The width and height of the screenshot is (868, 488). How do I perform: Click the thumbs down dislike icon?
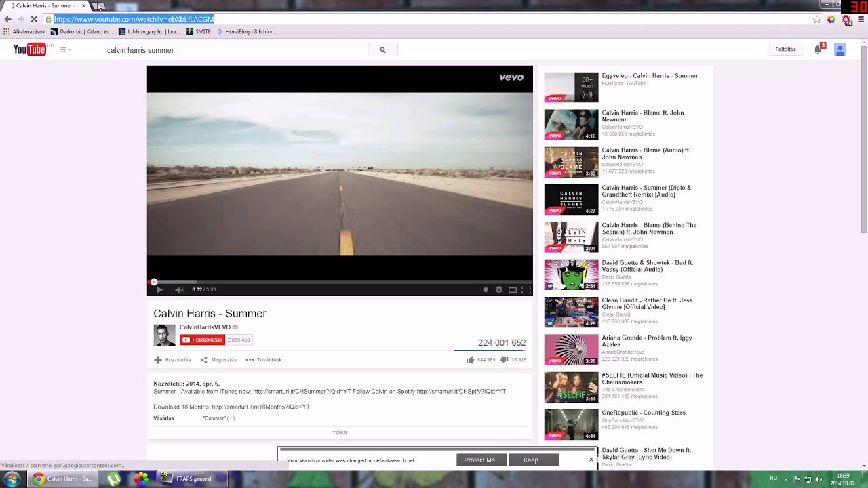(x=504, y=360)
